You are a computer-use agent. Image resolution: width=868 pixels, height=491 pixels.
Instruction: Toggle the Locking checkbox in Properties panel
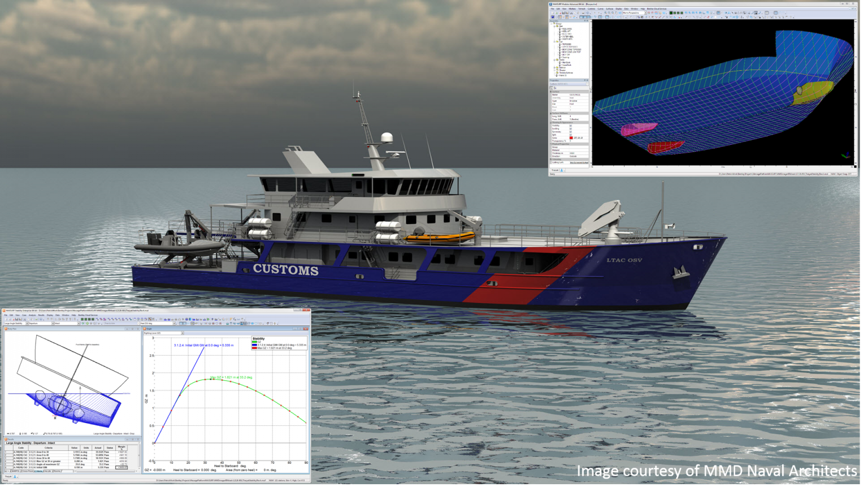(571, 128)
